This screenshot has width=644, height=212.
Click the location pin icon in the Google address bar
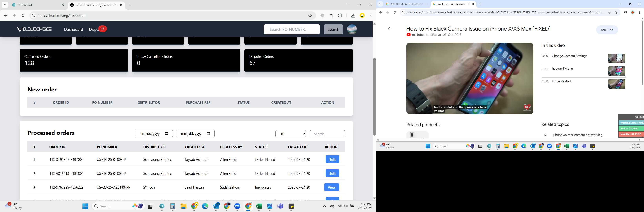(x=610, y=13)
